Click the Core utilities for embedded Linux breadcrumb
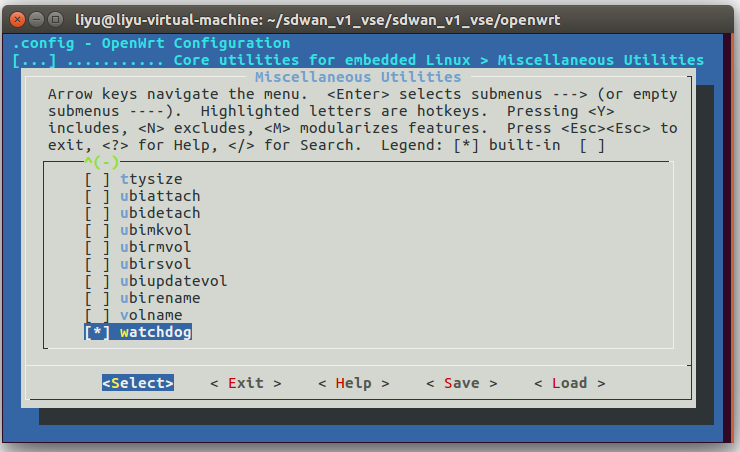This screenshot has height=452, width=740. click(322, 60)
